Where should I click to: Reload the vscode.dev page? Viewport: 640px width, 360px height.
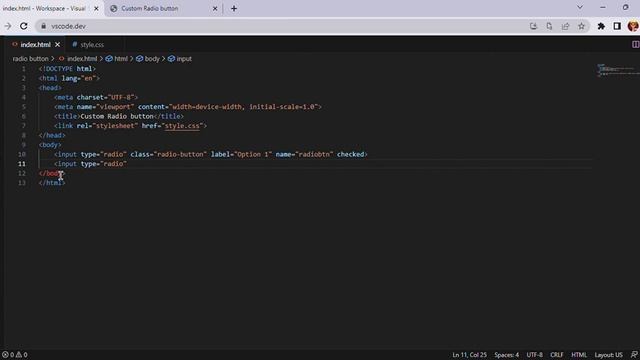click(x=24, y=26)
